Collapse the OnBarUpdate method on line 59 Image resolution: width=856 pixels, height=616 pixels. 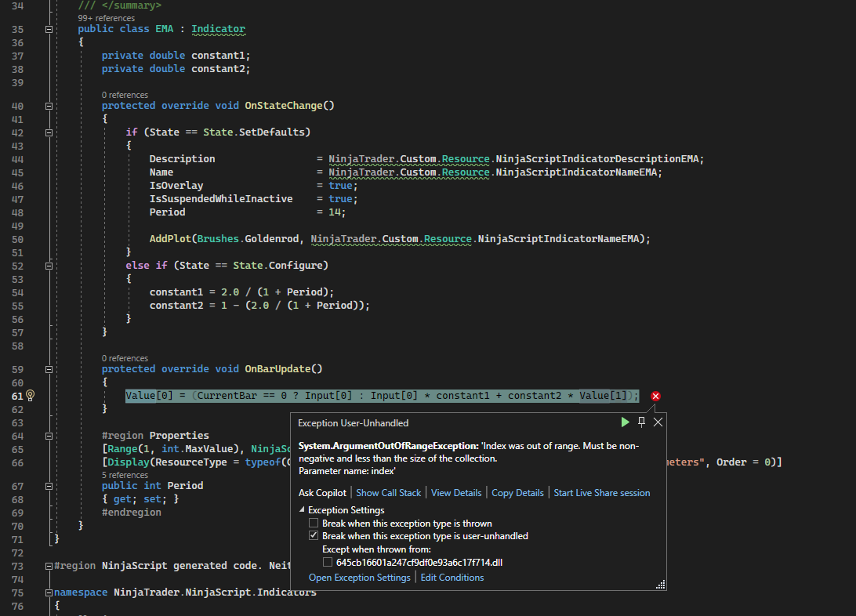click(49, 369)
